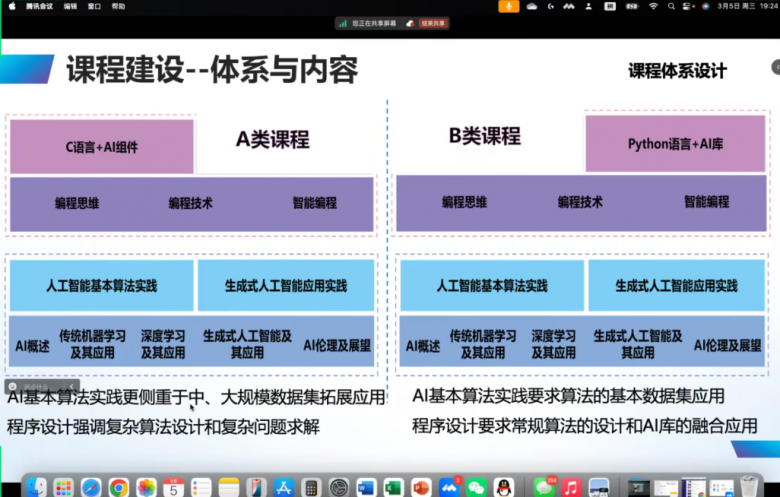780x497 pixels.
Task: Click Spotlight search magnifier in menu bar
Action: (x=671, y=6)
